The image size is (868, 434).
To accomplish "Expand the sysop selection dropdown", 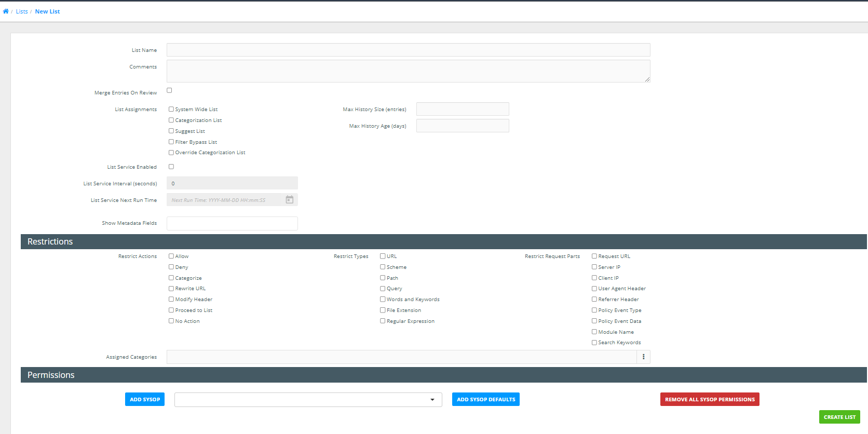I will click(308, 400).
